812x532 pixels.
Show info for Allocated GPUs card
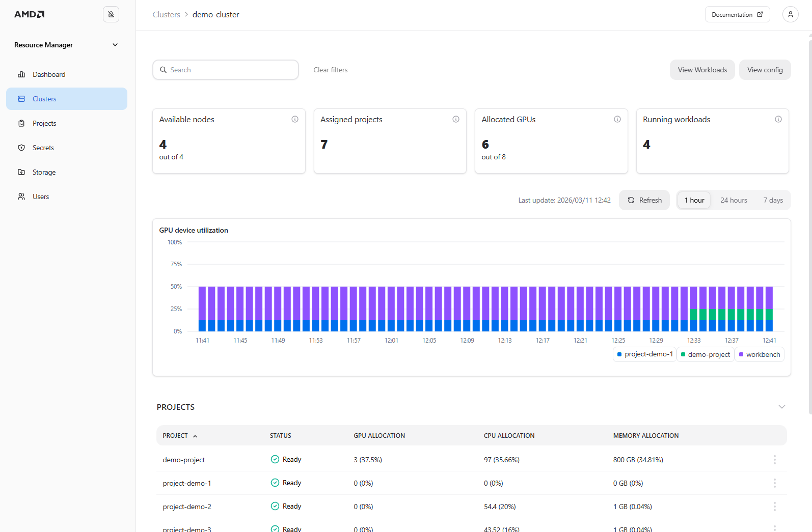pyautogui.click(x=617, y=119)
